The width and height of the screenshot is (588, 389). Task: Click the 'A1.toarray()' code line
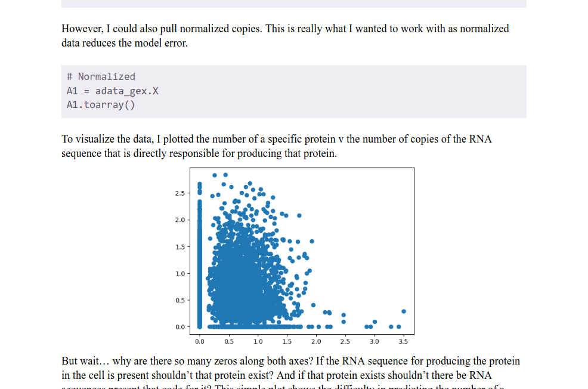101,105
